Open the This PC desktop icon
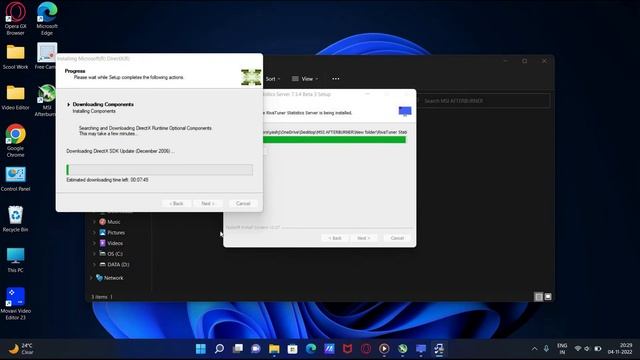The image size is (640, 360). point(16,260)
